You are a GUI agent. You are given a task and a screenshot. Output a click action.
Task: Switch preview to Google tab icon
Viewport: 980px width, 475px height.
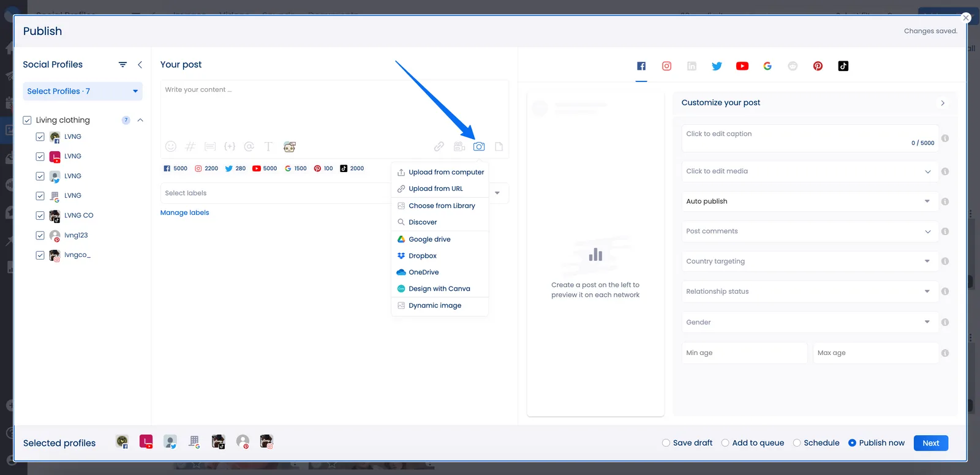767,66
